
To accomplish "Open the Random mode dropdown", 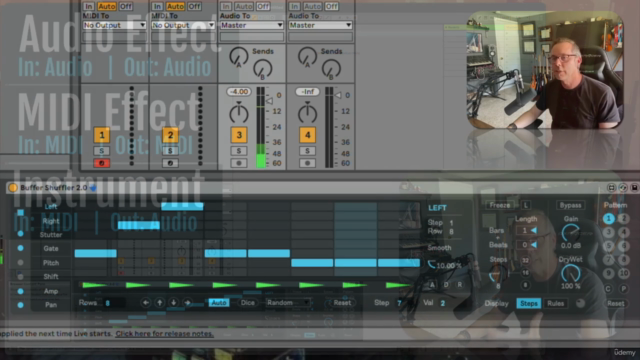I will 288,302.
